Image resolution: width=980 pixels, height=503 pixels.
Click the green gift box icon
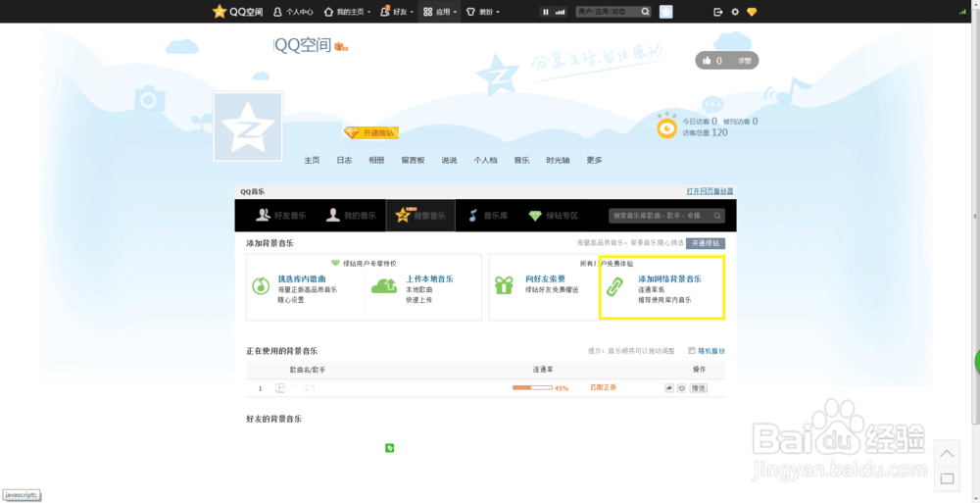tap(504, 285)
